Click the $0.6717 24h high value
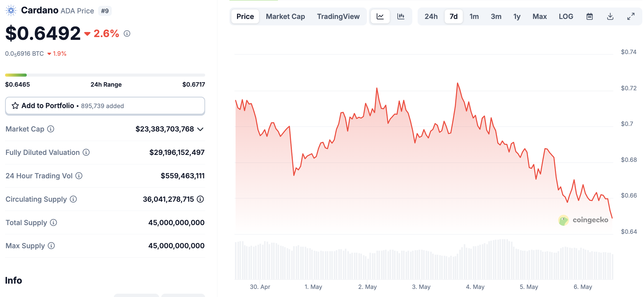The height and width of the screenshot is (297, 644). click(x=194, y=84)
